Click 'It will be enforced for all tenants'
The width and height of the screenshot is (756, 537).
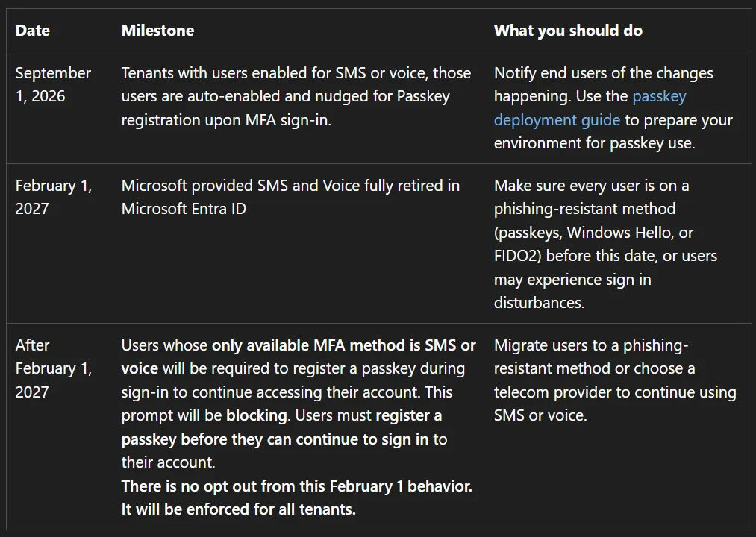click(238, 509)
